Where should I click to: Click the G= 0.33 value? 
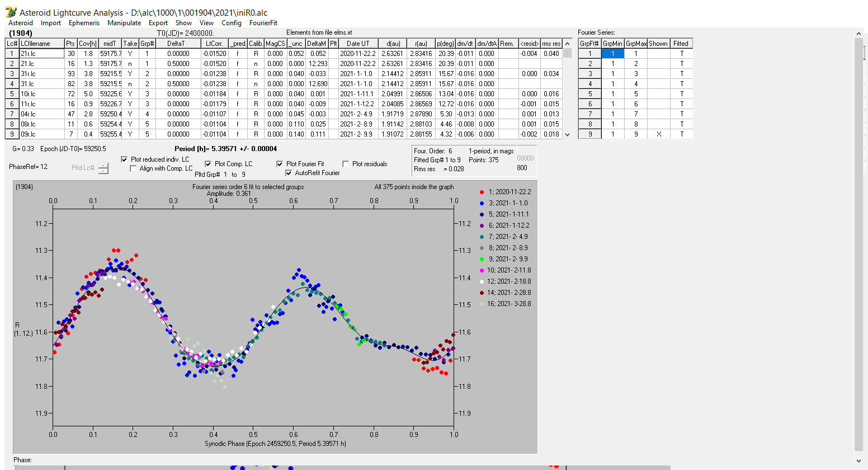click(23, 149)
